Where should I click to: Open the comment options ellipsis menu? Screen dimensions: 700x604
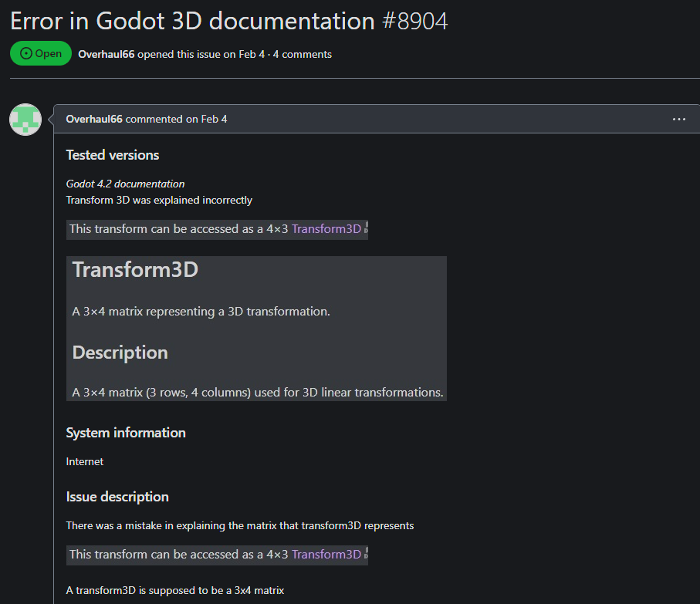coord(678,119)
